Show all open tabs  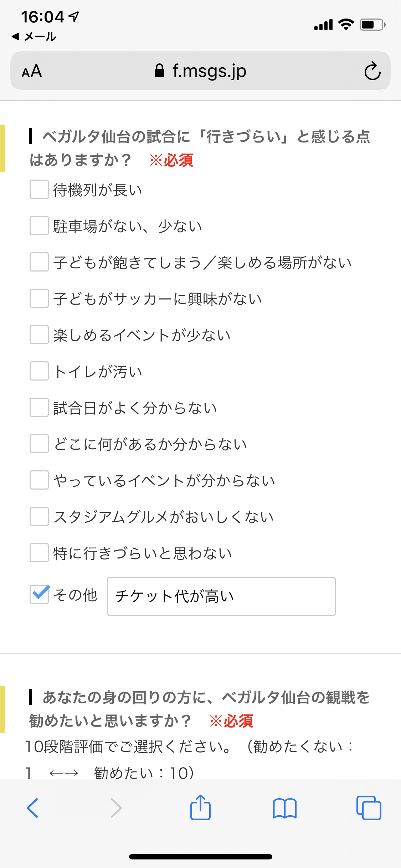pos(369,808)
